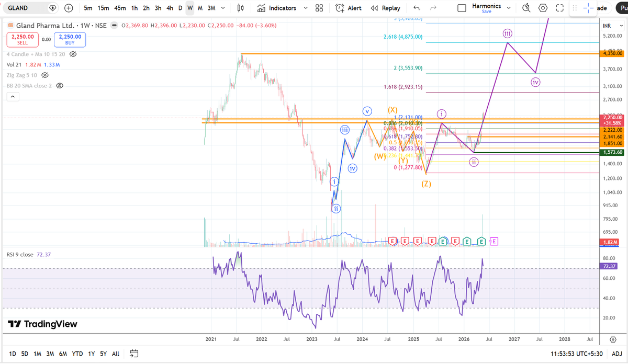Select the 5D date range
The width and height of the screenshot is (628, 364).
click(25, 354)
